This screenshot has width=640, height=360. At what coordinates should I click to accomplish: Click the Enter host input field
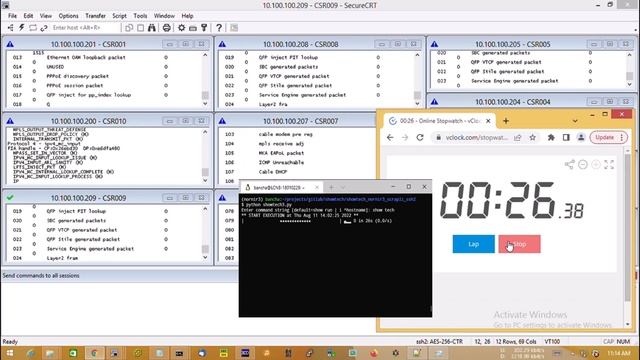[85, 28]
